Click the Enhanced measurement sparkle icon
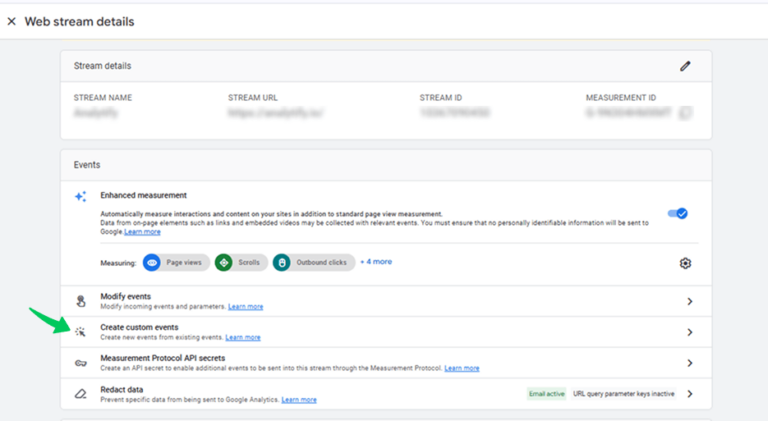768x421 pixels. (81, 197)
